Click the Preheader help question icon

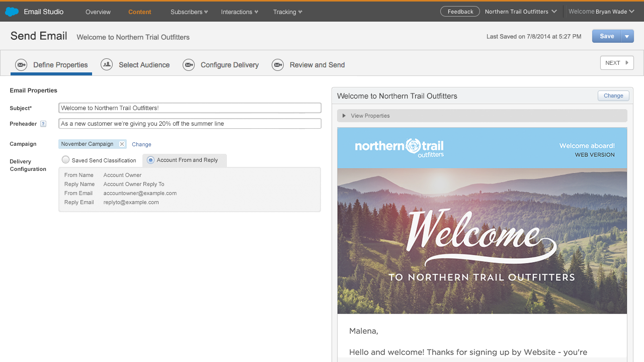coord(43,124)
